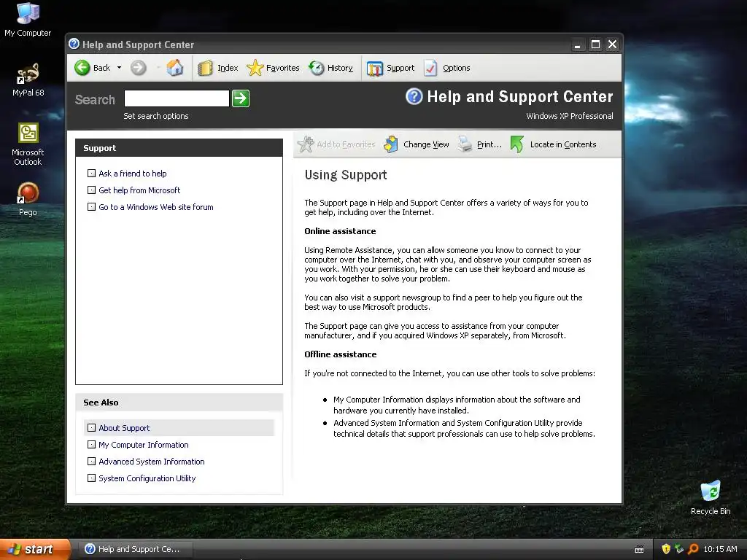Viewport: 747px width, 560px height.
Task: Open System Configuration Utility link
Action: tap(147, 478)
